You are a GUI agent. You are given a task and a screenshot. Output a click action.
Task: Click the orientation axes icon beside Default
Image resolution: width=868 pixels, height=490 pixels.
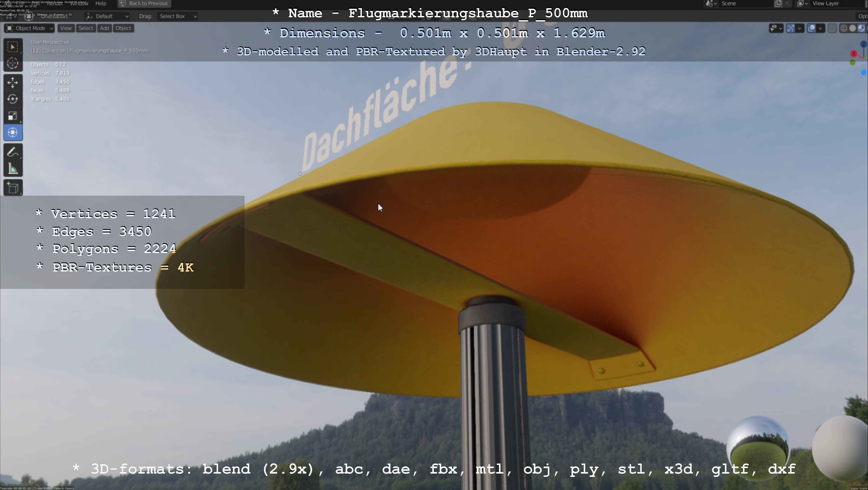tap(89, 16)
